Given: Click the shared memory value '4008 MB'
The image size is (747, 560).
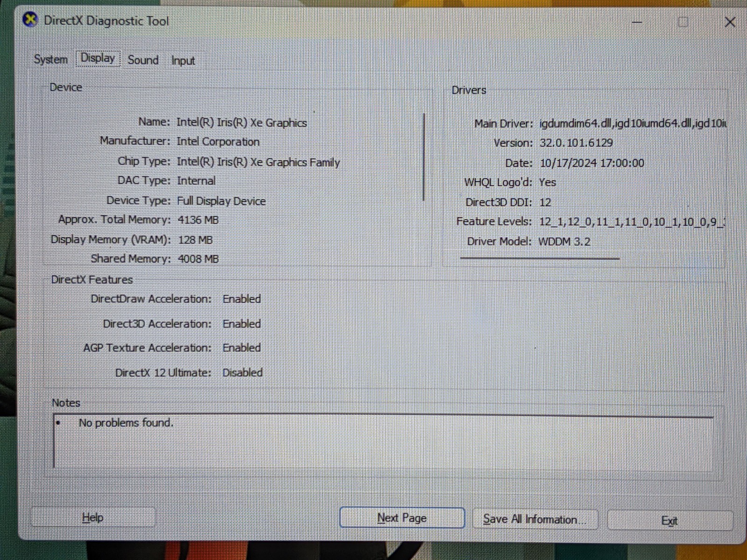Looking at the screenshot, I should (x=198, y=259).
